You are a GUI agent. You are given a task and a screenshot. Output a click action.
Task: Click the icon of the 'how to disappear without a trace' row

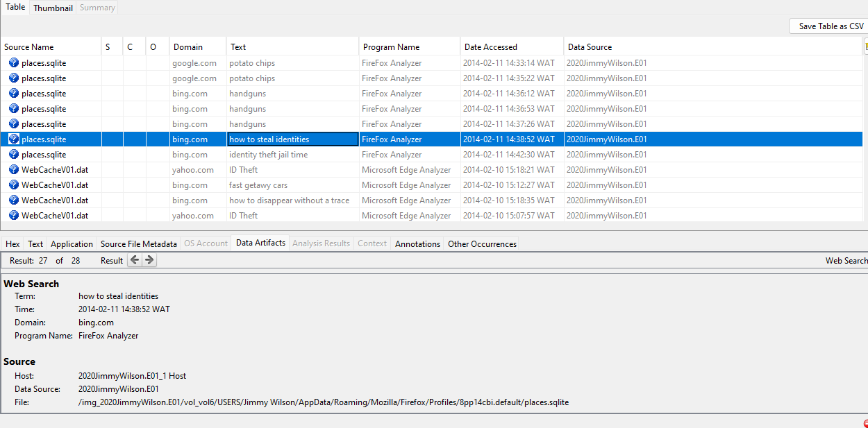(x=14, y=200)
